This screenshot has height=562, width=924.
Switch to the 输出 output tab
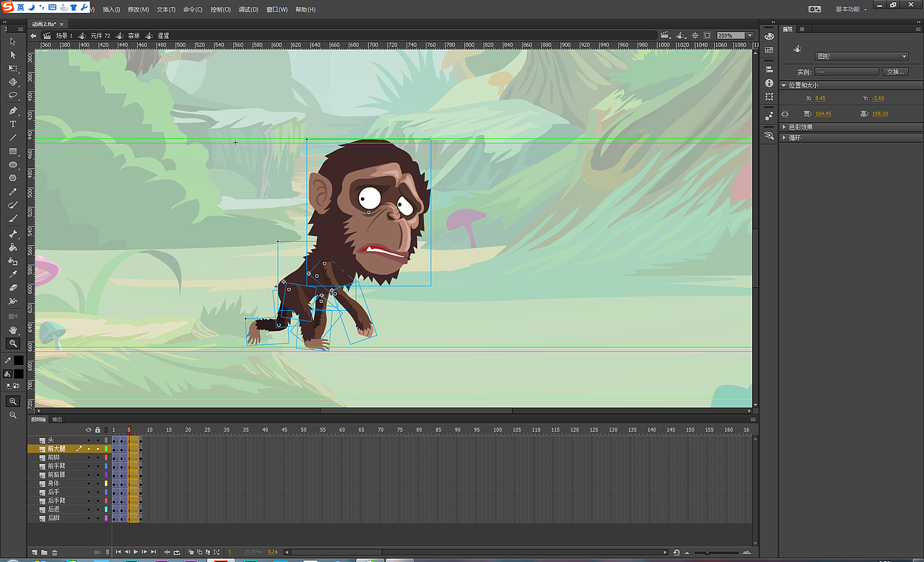point(57,419)
